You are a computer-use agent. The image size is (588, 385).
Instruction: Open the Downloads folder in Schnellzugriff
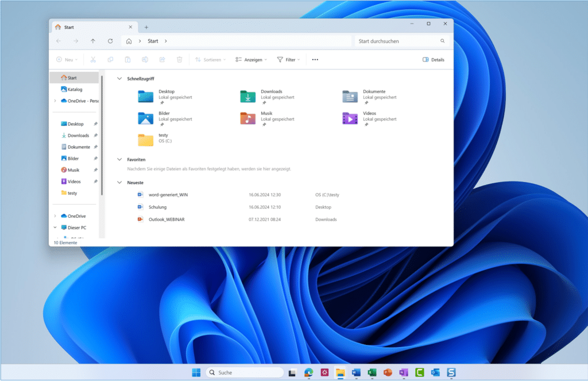[268, 97]
